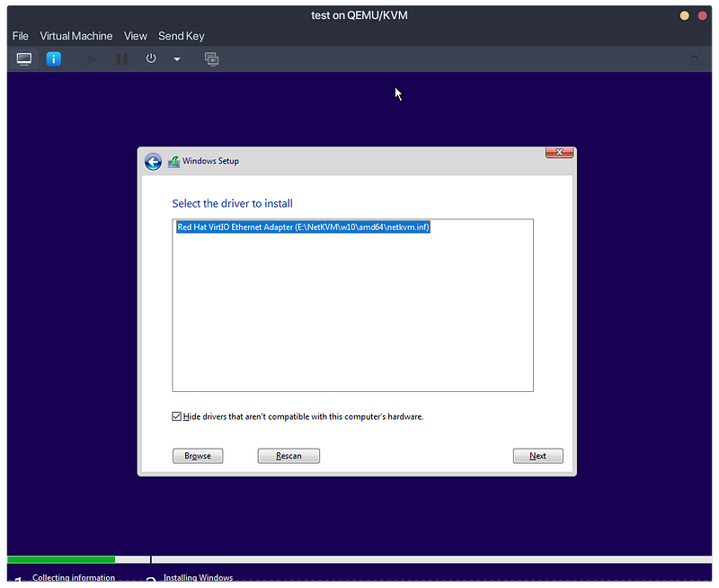Click the green setup progress bar
Image resolution: width=719 pixels, height=588 pixels.
click(61, 559)
